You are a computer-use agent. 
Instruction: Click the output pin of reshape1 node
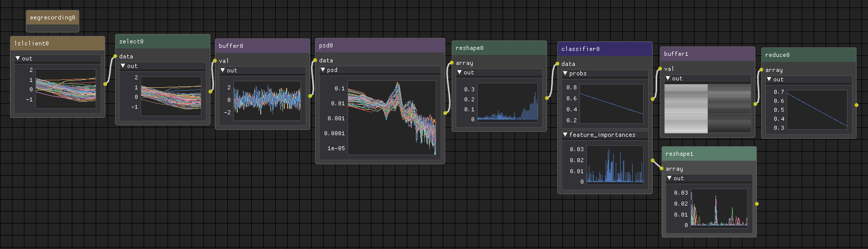pos(757,204)
